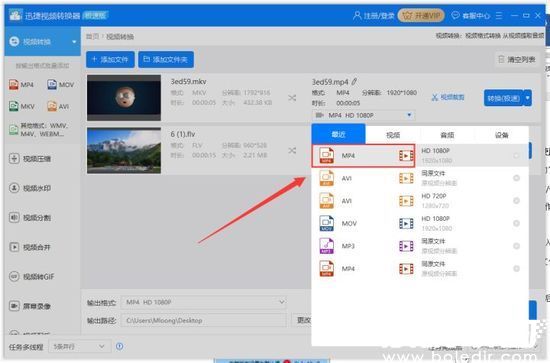Open the 视频合并 tool
The image size is (550, 363).
[30, 247]
